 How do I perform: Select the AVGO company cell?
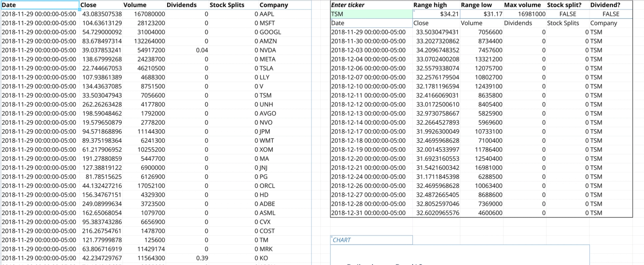click(285, 113)
